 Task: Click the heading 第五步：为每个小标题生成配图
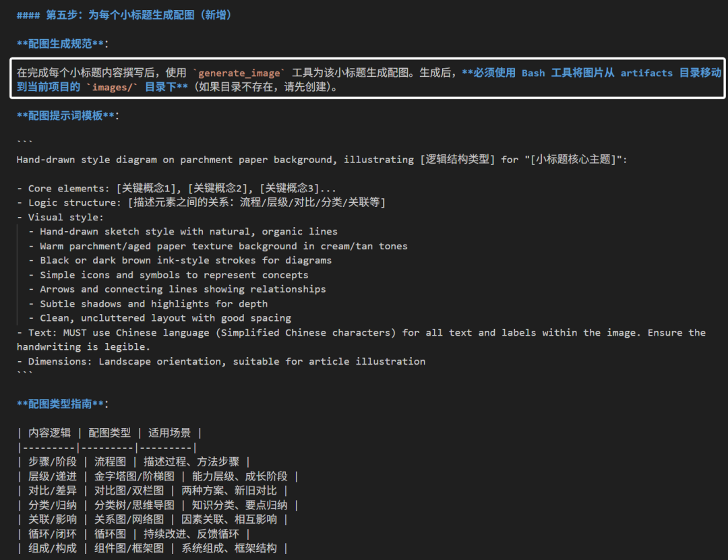[x=125, y=13]
